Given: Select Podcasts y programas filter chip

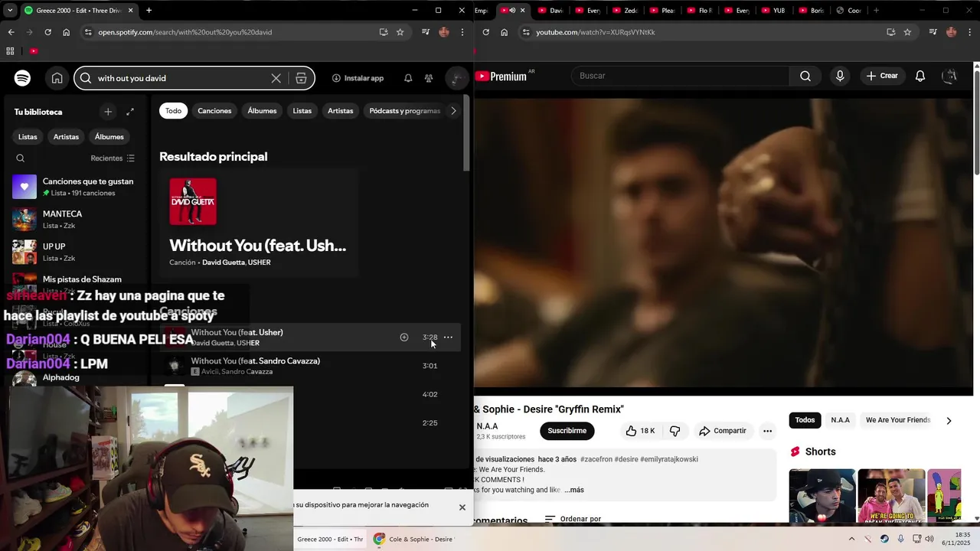Looking at the screenshot, I should coord(404,111).
